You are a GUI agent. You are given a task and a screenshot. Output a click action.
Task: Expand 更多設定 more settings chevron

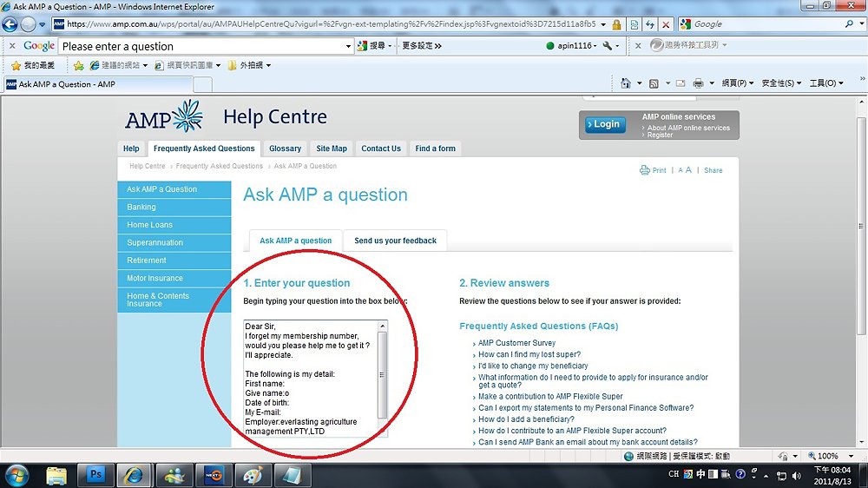pos(422,46)
